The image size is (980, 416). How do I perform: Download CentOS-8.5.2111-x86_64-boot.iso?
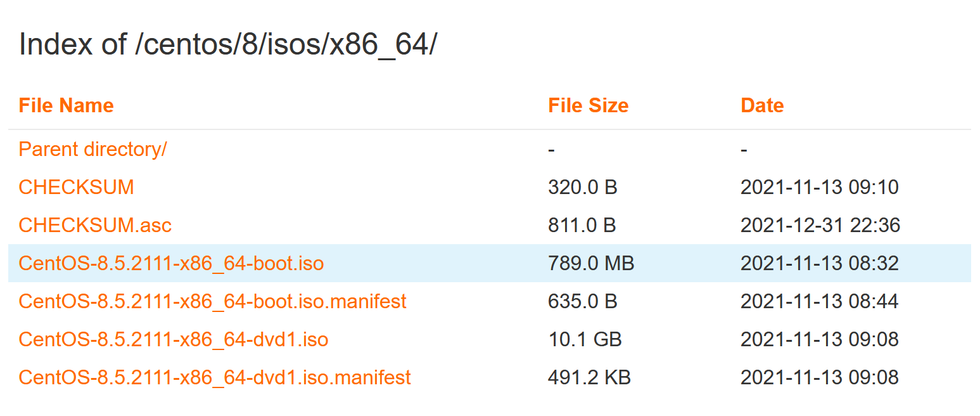(171, 263)
